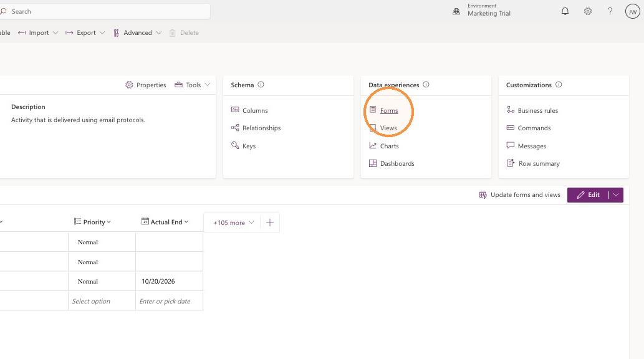The width and height of the screenshot is (644, 359).
Task: Open the Forms link
Action: (x=389, y=110)
